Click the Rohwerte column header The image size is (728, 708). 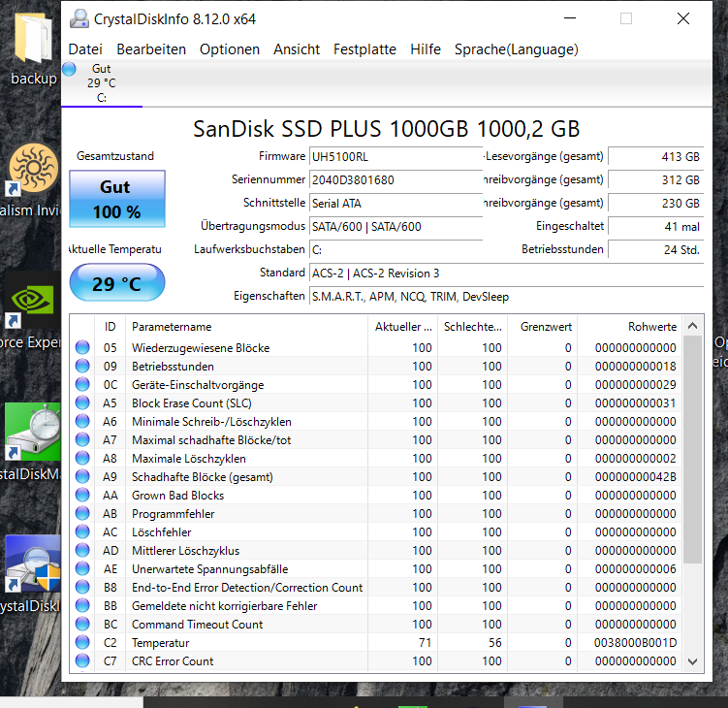[630, 327]
